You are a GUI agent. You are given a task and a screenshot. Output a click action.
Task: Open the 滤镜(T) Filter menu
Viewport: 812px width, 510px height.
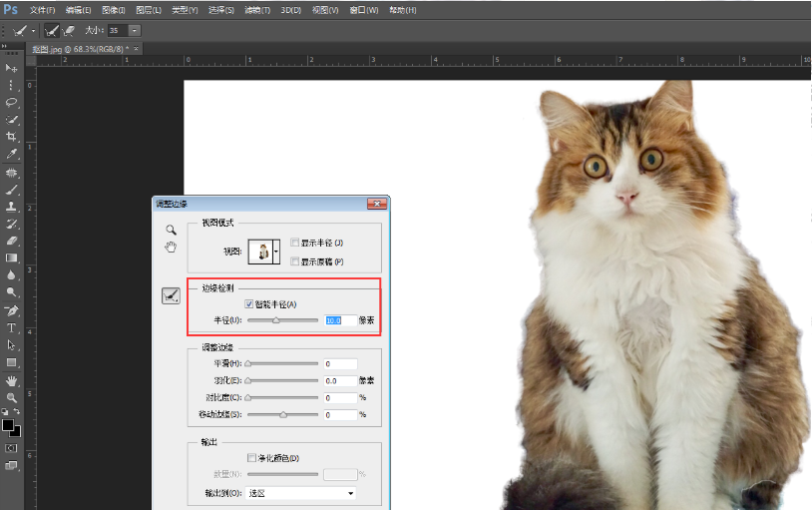click(x=257, y=10)
